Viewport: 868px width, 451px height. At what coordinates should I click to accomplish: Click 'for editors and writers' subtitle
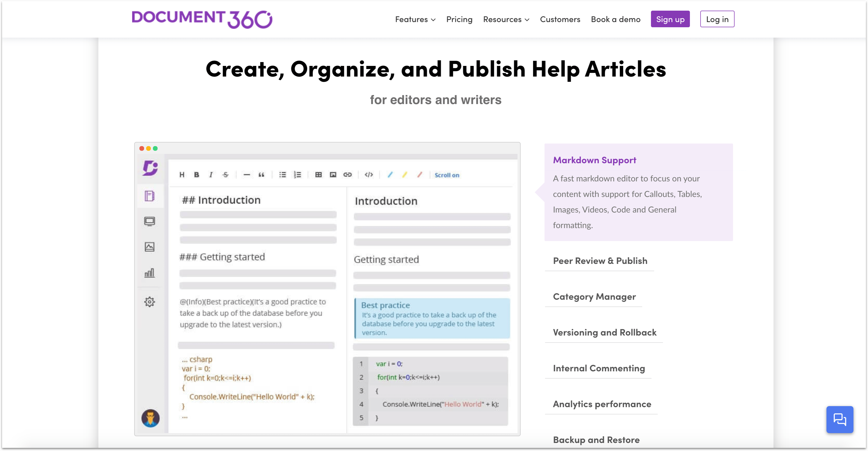(x=435, y=100)
